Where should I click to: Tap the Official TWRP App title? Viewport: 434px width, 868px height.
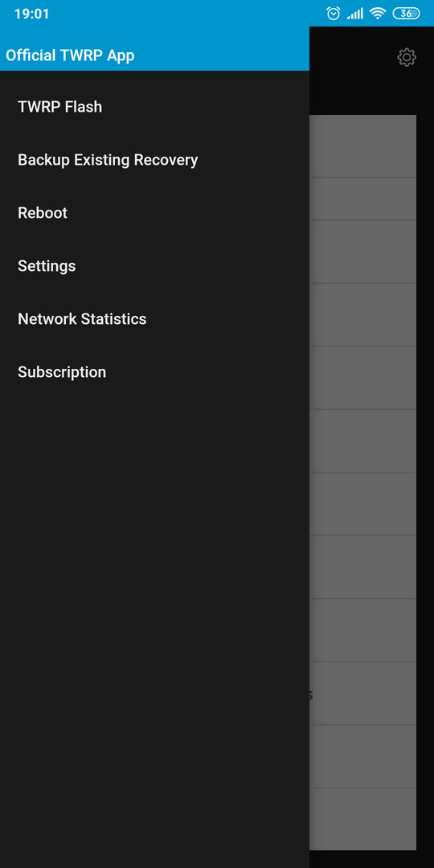pyautogui.click(x=70, y=55)
